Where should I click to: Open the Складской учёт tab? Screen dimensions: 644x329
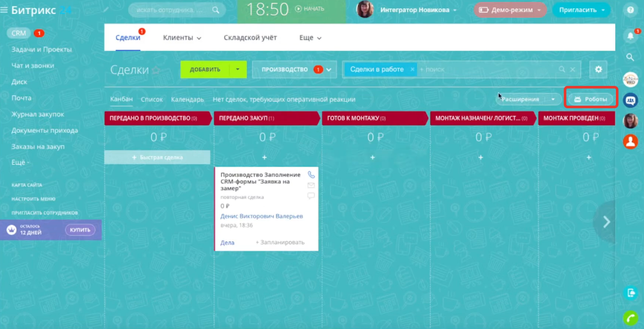(x=250, y=37)
